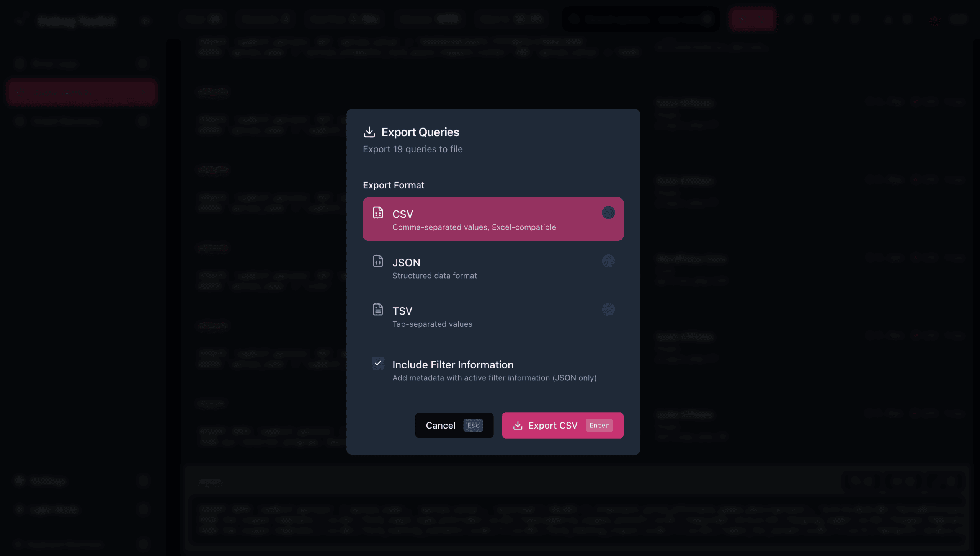Click the Include Filter Information label

[452, 365]
